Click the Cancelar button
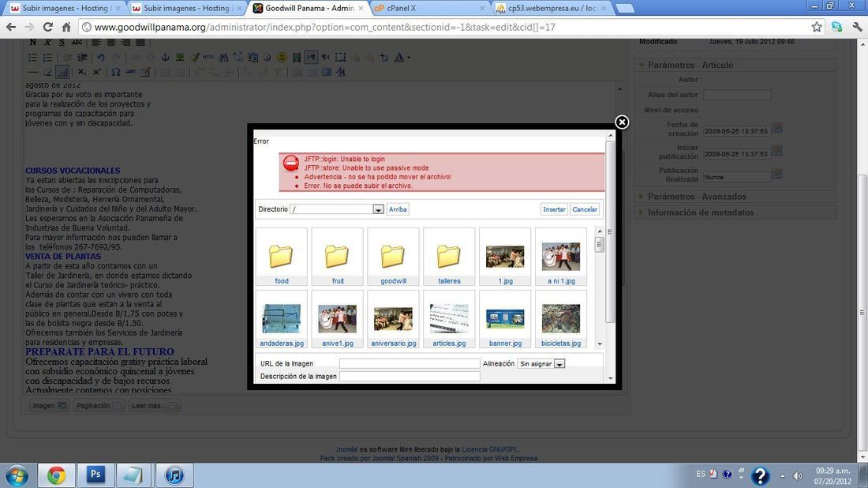Viewport: 868px width, 488px height. pos(585,209)
